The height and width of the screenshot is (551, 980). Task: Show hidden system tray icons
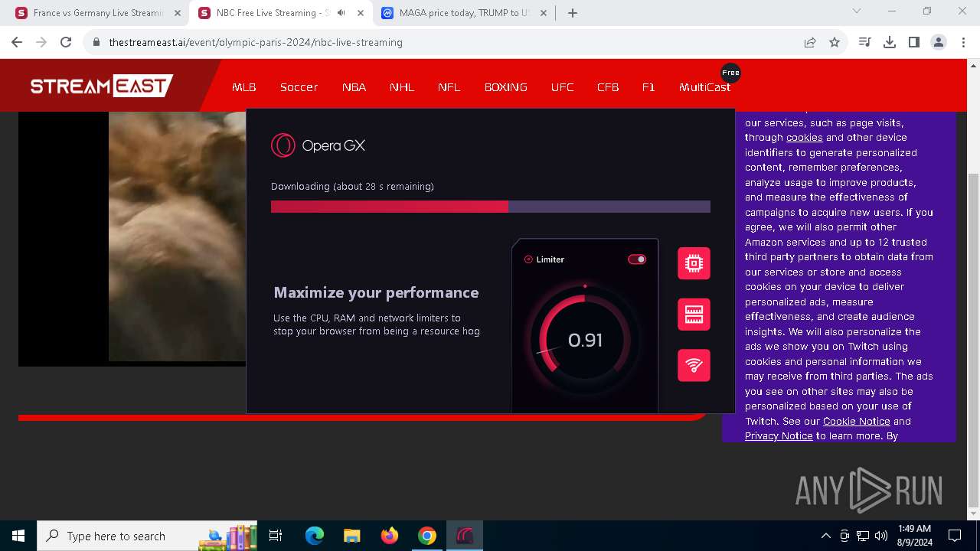[x=825, y=536]
